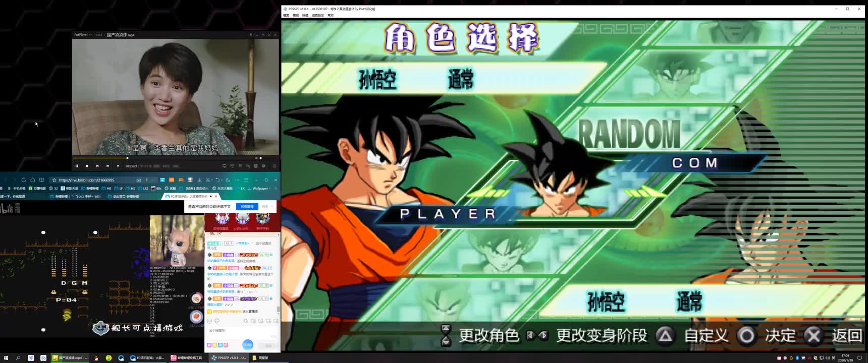Click the game controller icon in browser toolbar
868x363 pixels.
[x=181, y=180]
